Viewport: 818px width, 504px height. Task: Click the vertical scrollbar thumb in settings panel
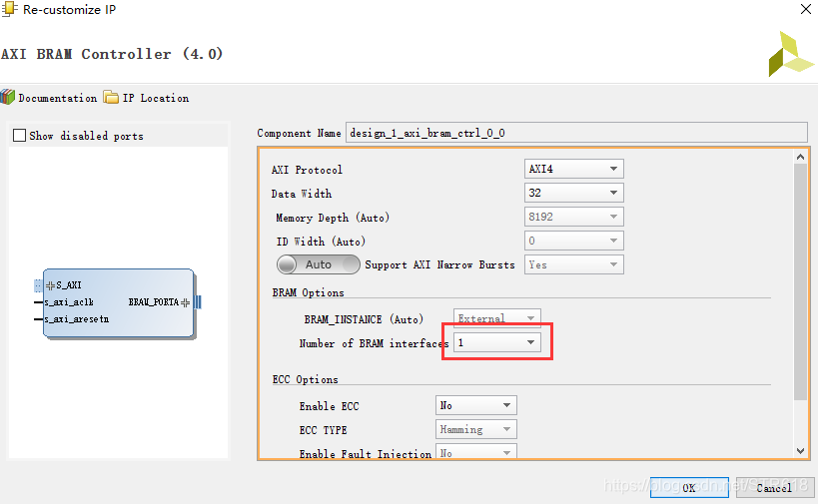click(800, 281)
